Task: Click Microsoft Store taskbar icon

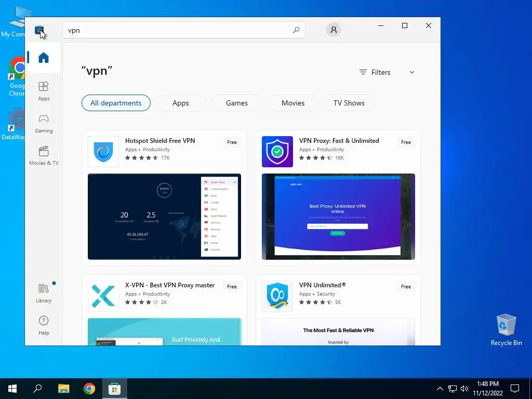Action: (x=115, y=389)
